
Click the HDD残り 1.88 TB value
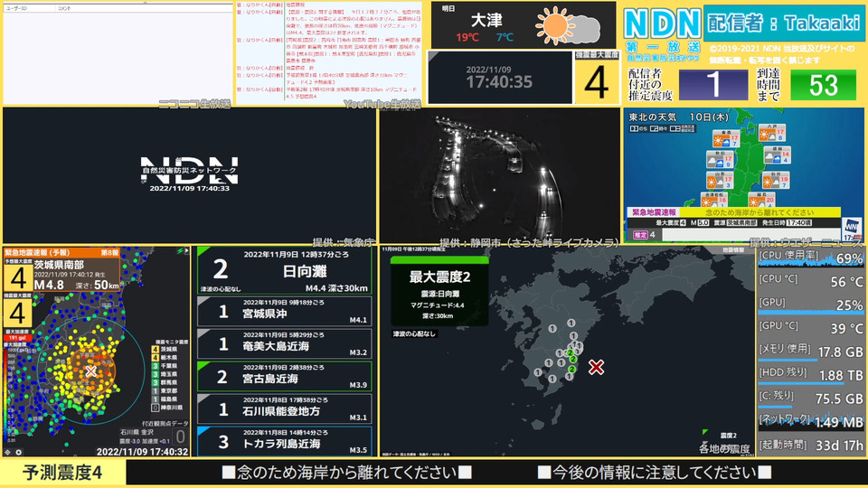coord(841,376)
